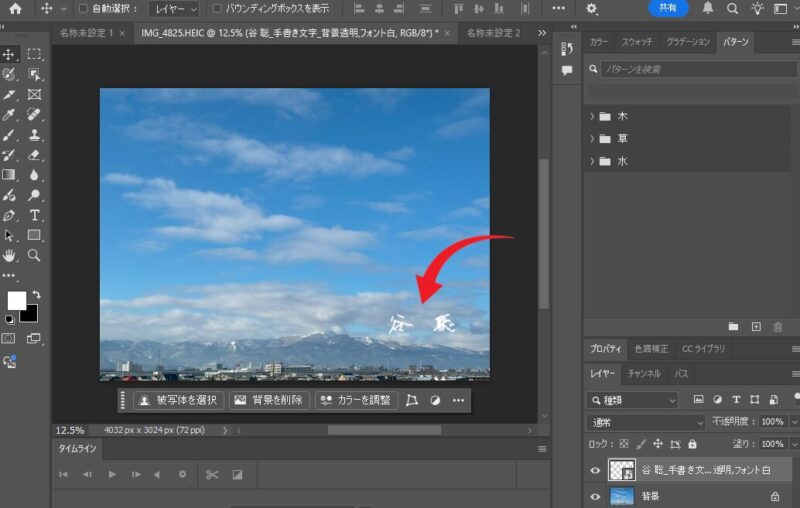800x508 pixels.
Task: Select the Zoom magnifier tool
Action: [34, 255]
